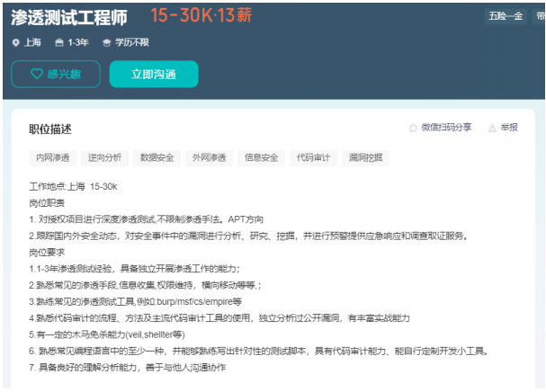Click the heart icon on 感兴趣 button

37,75
